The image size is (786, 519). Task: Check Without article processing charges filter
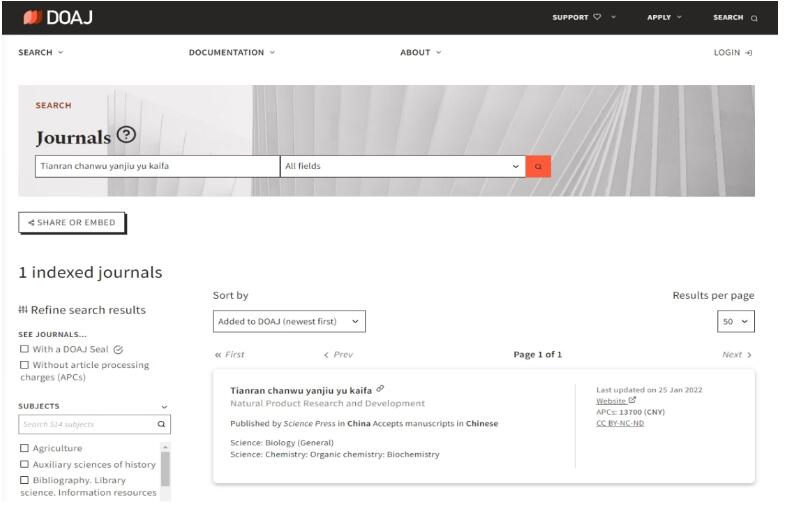coord(24,365)
